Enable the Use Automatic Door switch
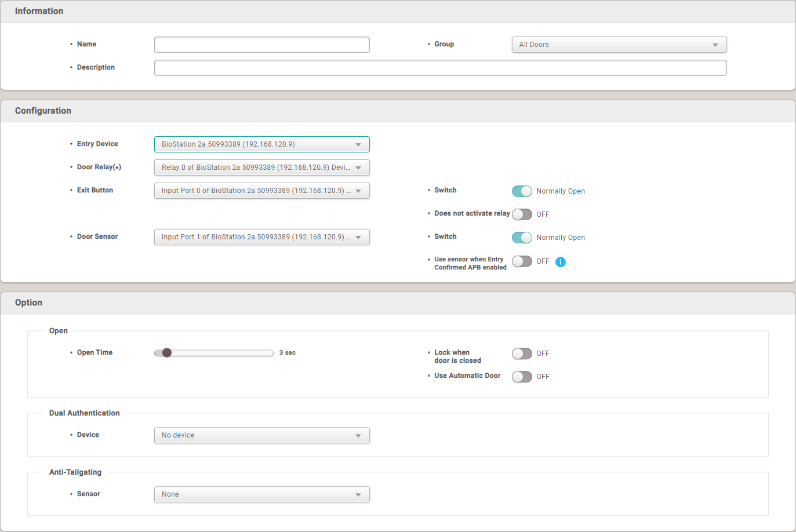Image resolution: width=796 pixels, height=532 pixels. 522,377
